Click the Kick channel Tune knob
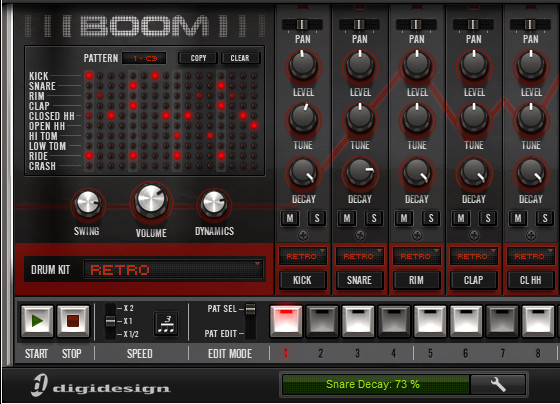 303,119
